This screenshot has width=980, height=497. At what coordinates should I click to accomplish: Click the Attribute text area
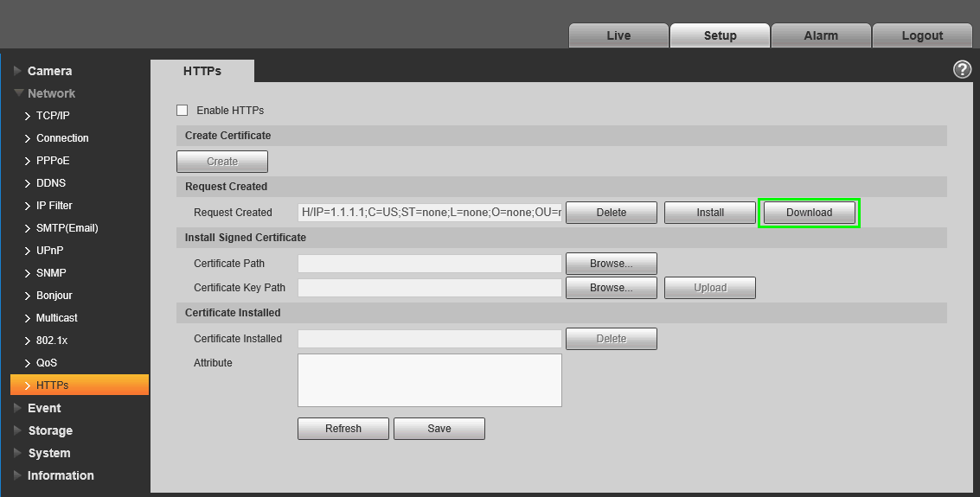[430, 380]
